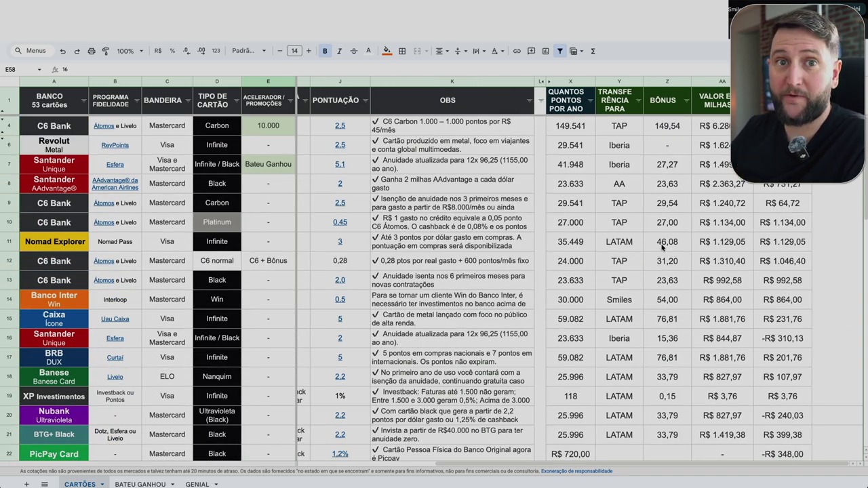Screen dimensions: 868x488
Task: Increase font size with plus button
Action: point(309,51)
